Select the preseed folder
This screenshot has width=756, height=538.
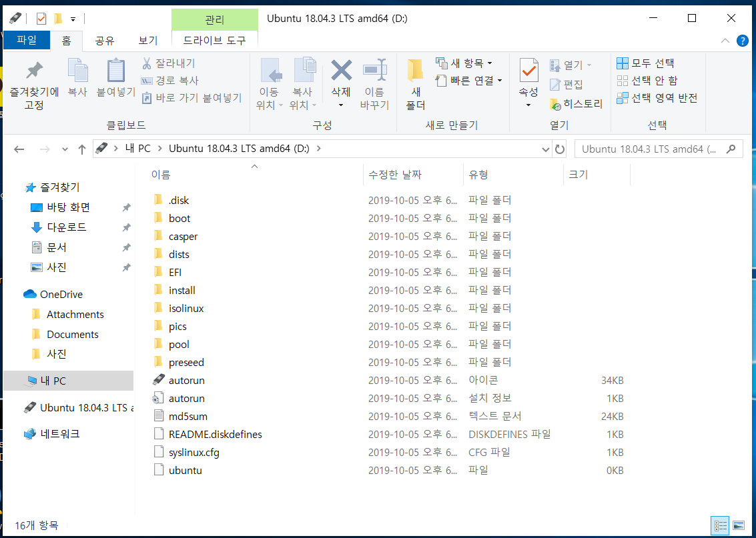point(186,362)
